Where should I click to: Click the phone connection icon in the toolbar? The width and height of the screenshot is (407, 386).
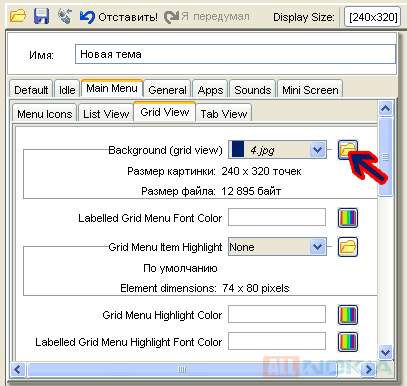[64, 16]
